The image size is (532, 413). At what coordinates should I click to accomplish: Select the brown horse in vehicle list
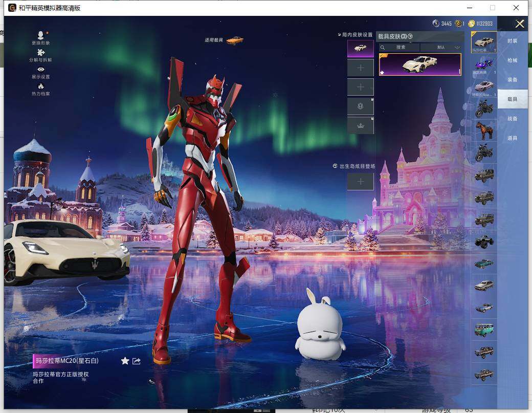click(484, 131)
